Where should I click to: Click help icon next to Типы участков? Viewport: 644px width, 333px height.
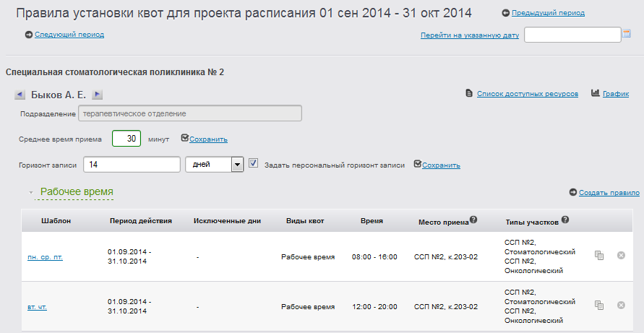click(x=565, y=220)
